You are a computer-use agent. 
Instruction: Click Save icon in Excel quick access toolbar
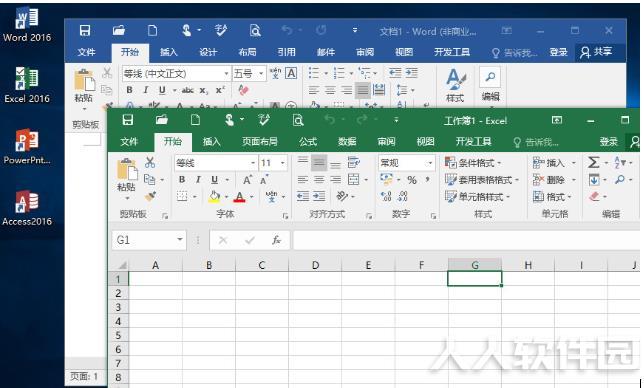(128, 120)
